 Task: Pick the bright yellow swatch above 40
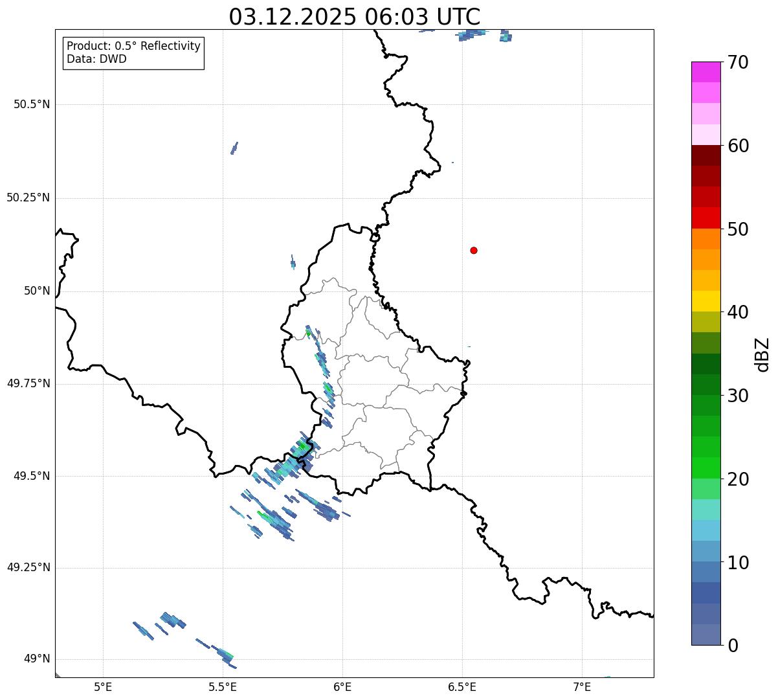(706, 301)
